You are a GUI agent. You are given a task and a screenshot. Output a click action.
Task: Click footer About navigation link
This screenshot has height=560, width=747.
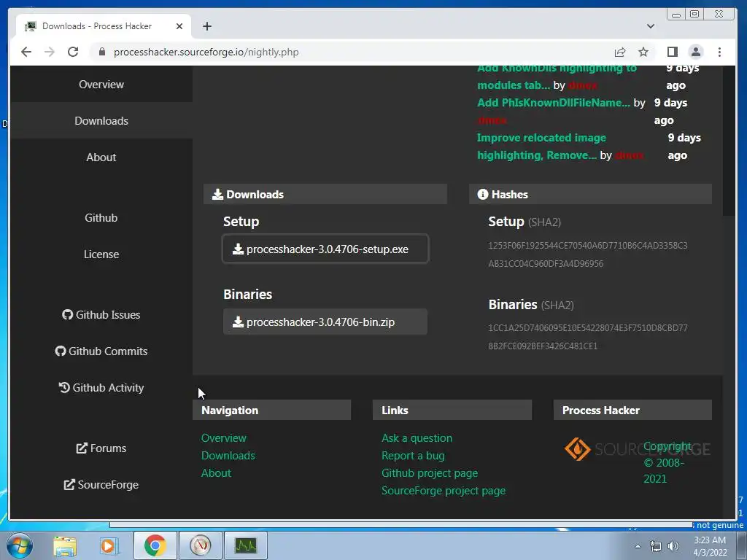coord(216,473)
